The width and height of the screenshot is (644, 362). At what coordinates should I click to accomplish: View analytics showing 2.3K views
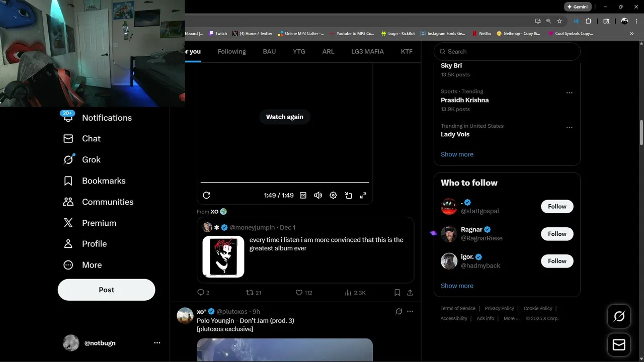coord(355,293)
